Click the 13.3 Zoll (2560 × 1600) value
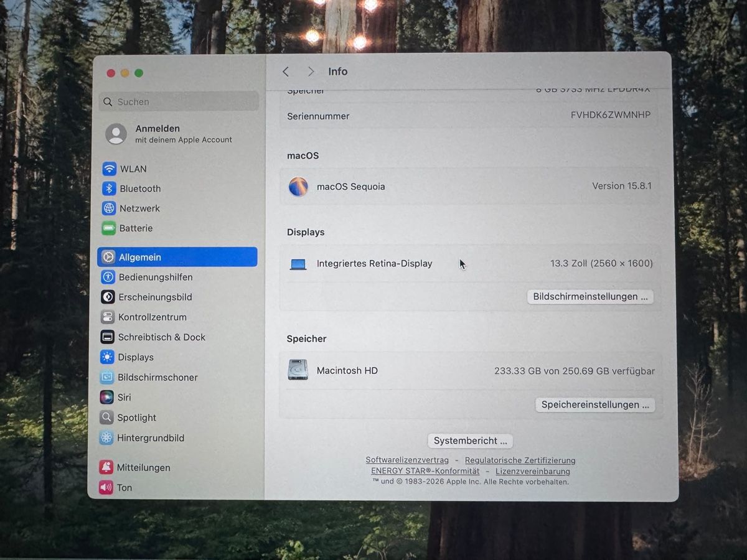747x560 pixels. [601, 263]
